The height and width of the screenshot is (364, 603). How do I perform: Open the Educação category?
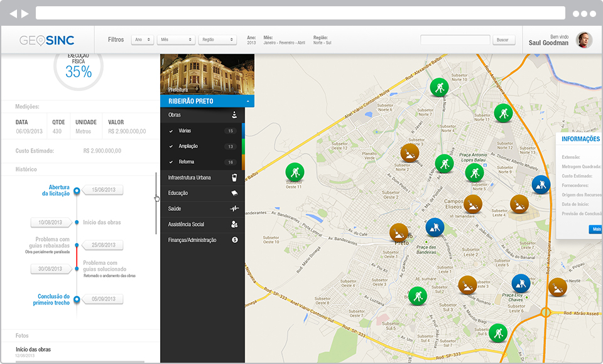[203, 193]
